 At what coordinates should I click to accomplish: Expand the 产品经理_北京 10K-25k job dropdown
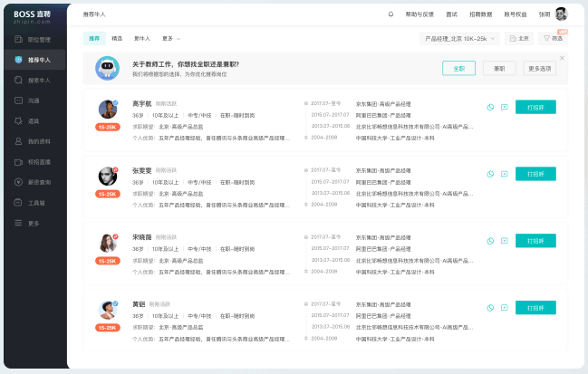[x=459, y=39]
